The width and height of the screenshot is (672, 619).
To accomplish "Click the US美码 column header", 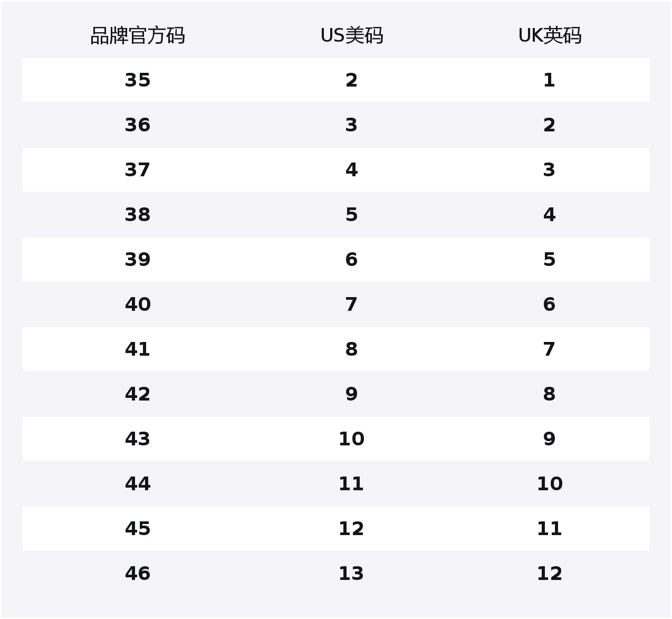I will 352,36.
